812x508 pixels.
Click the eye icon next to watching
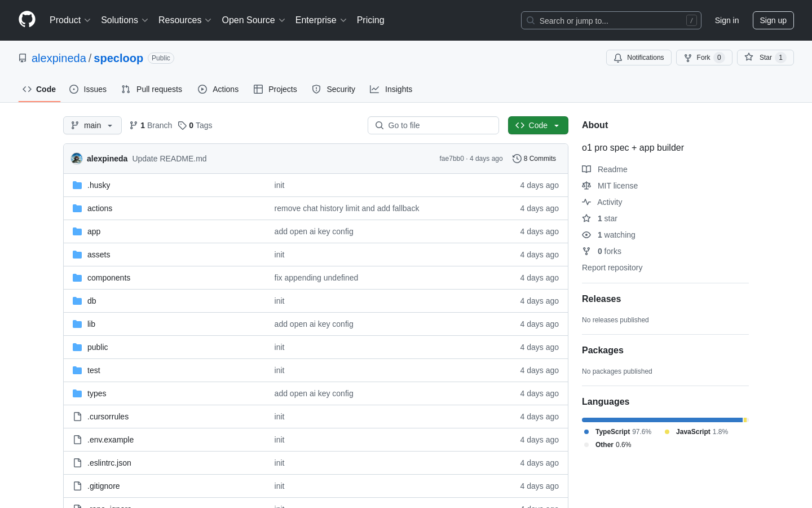click(x=586, y=235)
